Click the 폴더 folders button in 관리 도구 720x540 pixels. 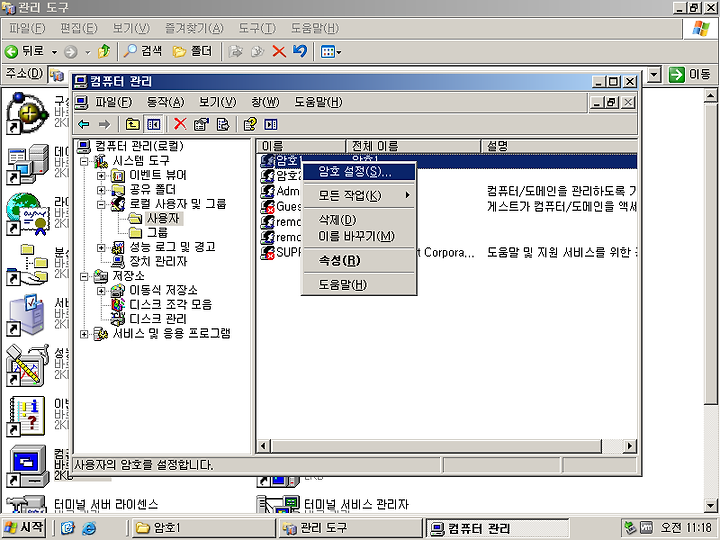(x=192, y=51)
